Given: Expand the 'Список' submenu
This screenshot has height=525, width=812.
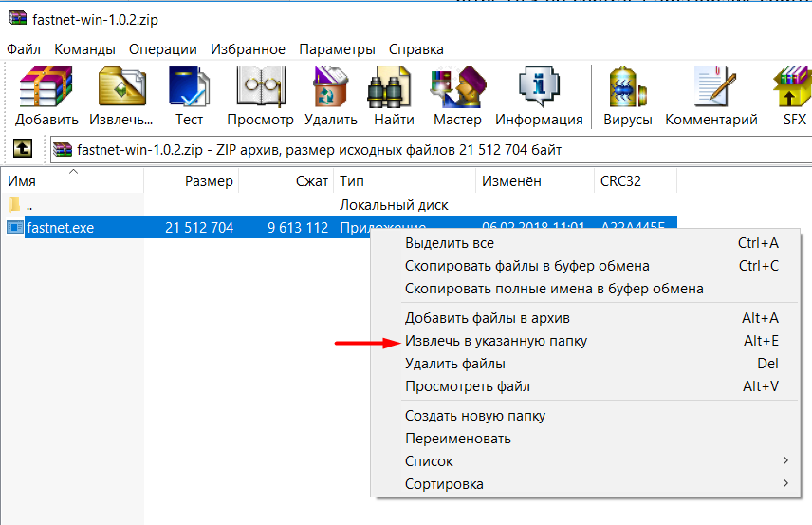Looking at the screenshot, I should pos(586,461).
